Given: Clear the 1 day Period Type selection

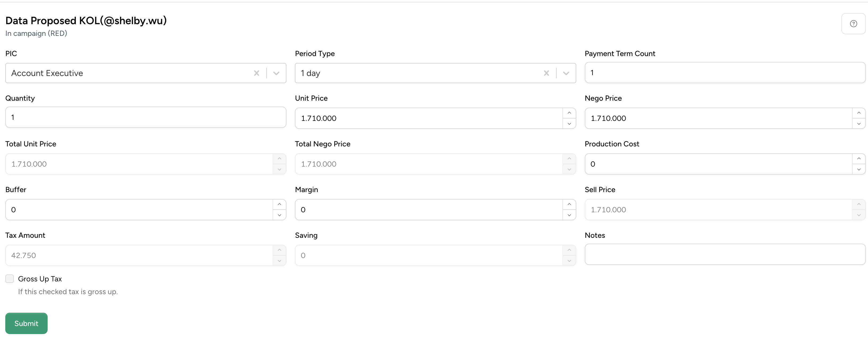Looking at the screenshot, I should tap(546, 73).
